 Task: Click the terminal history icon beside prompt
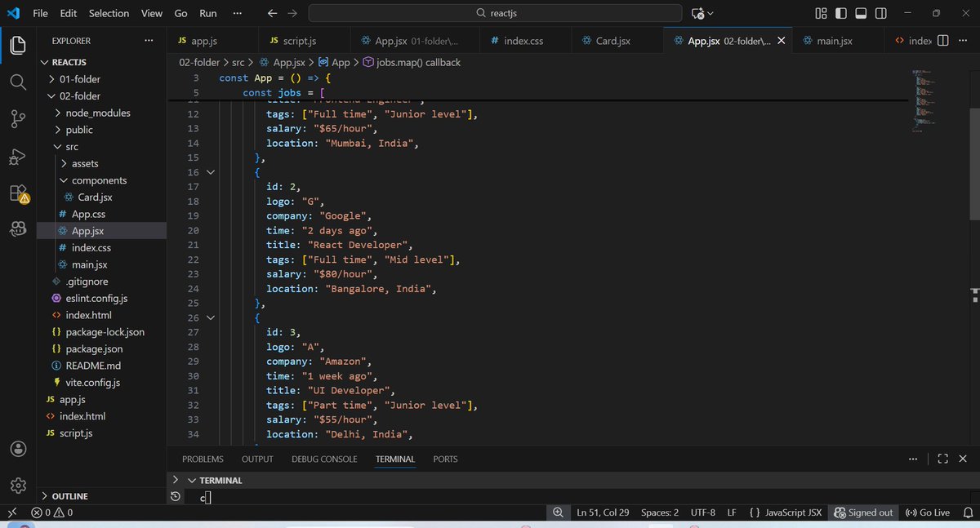(175, 496)
